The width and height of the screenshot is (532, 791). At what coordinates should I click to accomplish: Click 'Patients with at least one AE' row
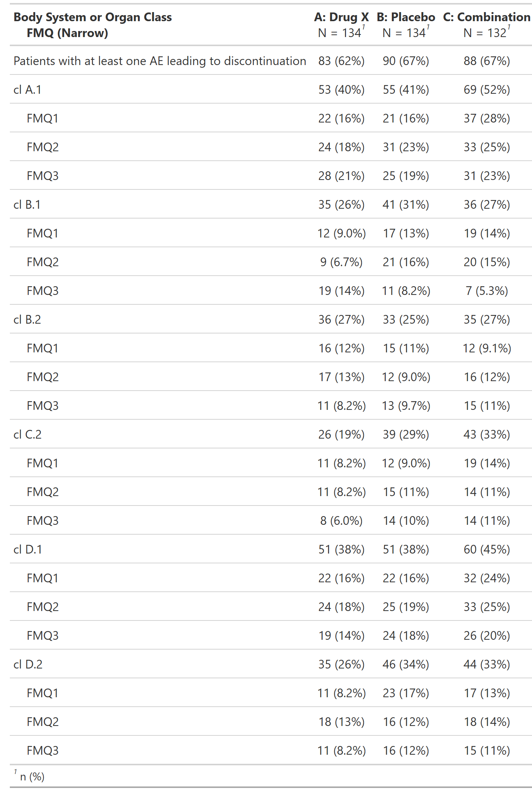pos(271,61)
